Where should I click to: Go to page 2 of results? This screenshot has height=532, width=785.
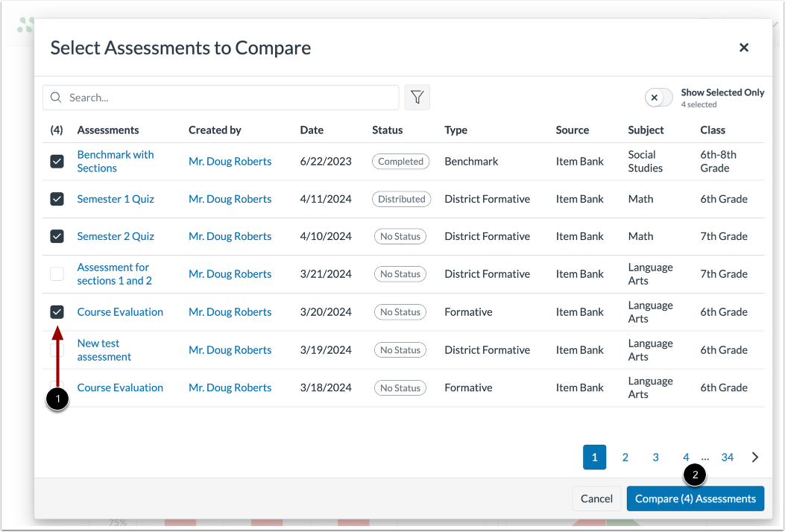pyautogui.click(x=625, y=457)
